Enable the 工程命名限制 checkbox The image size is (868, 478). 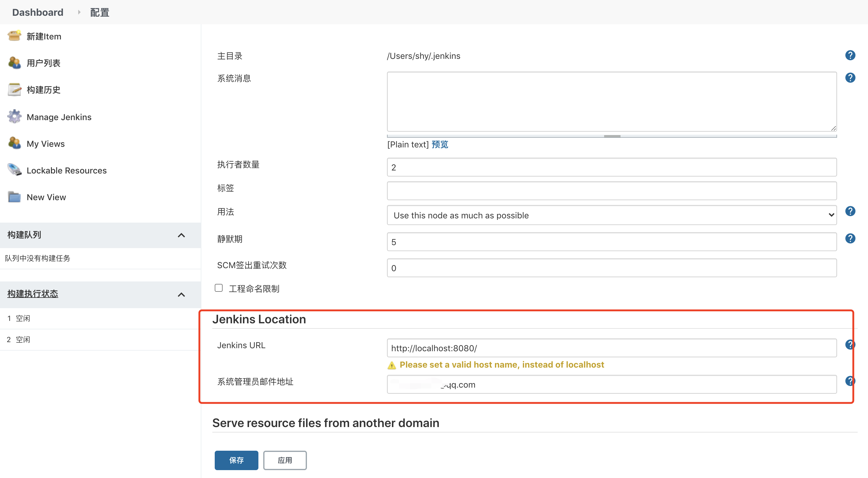point(219,288)
